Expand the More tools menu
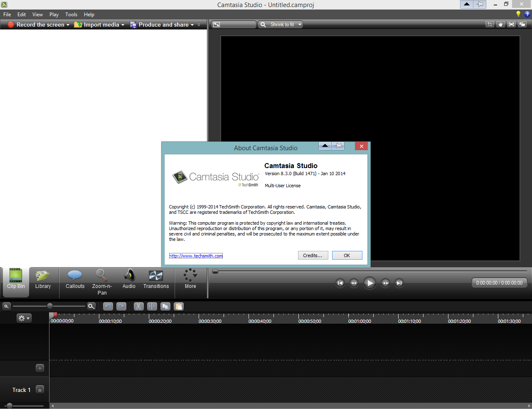The height and width of the screenshot is (409, 532). [190, 279]
